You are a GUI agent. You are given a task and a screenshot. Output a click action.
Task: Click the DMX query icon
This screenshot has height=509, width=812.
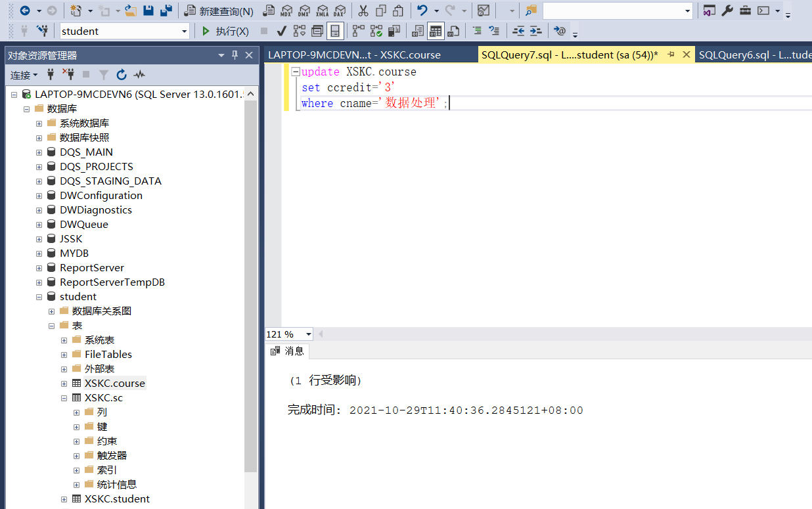point(304,11)
